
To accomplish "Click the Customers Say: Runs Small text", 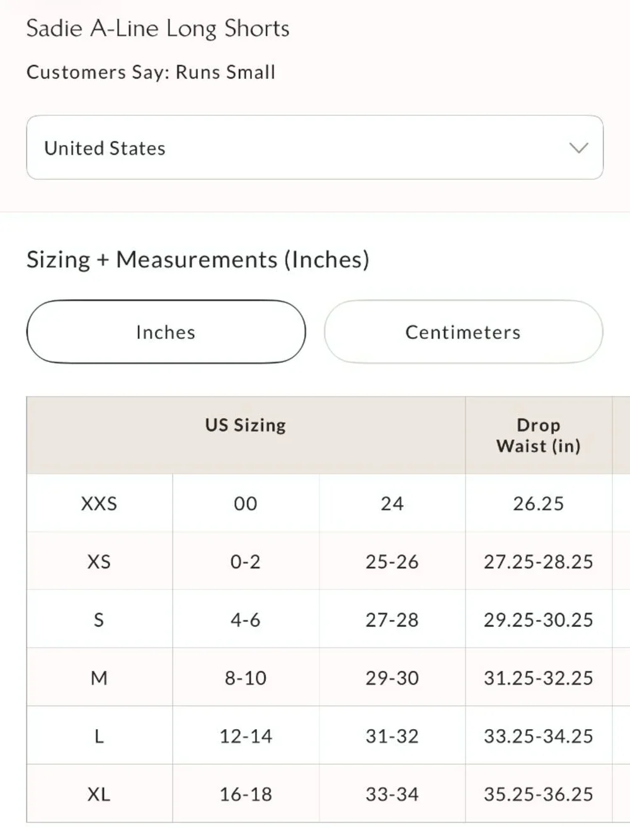I will (151, 72).
